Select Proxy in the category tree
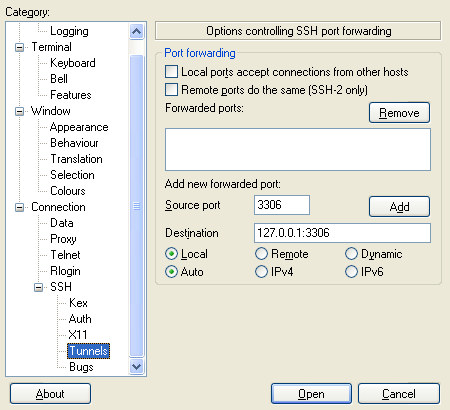This screenshot has height=410, width=450. click(x=63, y=239)
